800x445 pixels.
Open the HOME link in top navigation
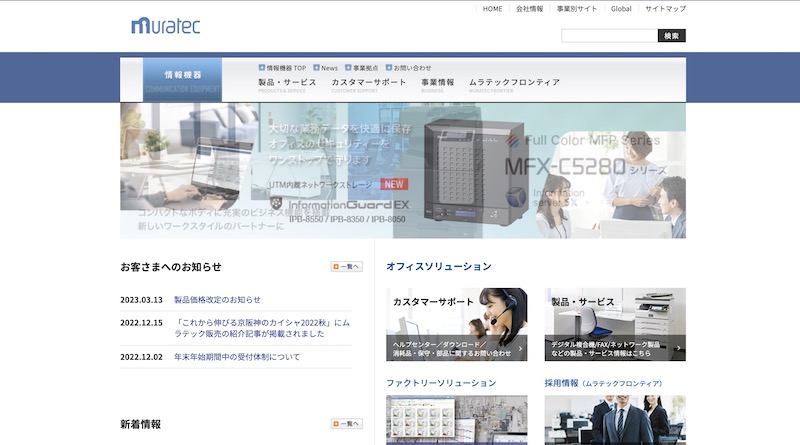(492, 9)
